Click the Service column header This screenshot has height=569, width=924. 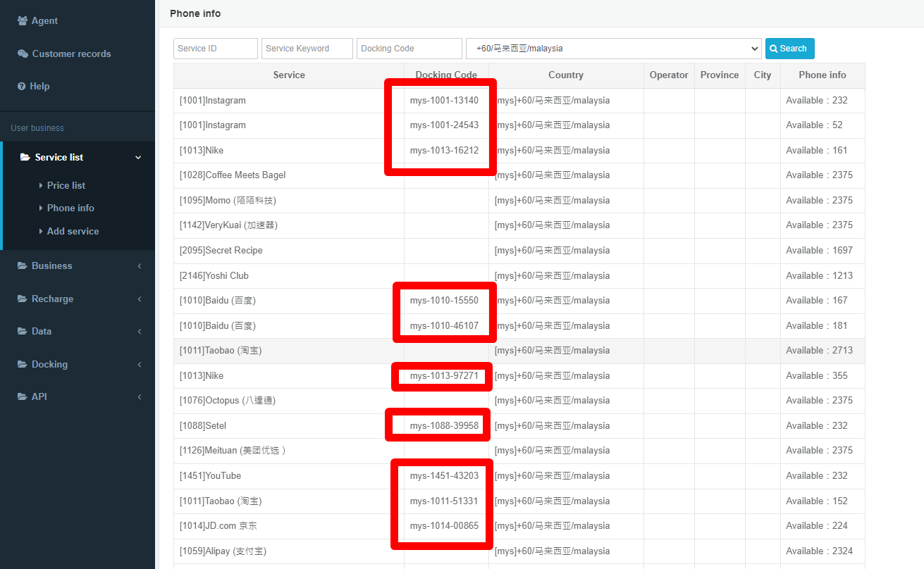289,75
